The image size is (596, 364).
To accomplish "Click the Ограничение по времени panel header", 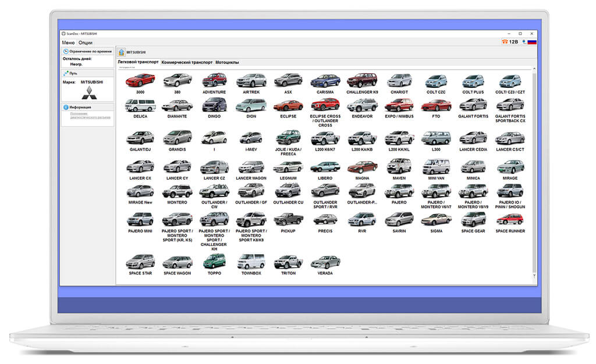I will click(x=87, y=51).
